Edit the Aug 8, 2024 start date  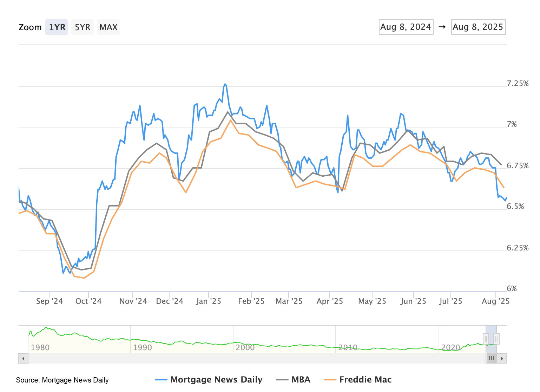tap(406, 27)
